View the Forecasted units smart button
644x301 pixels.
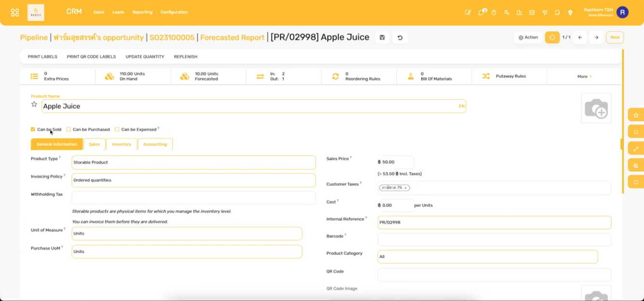(x=207, y=76)
